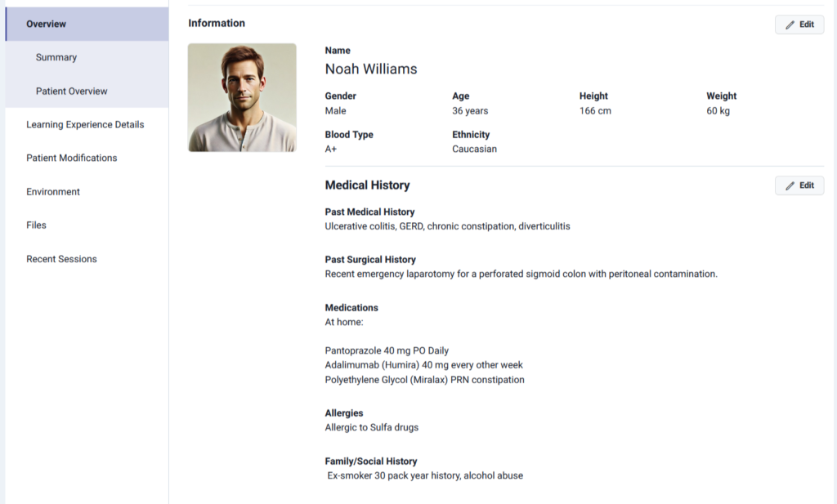The image size is (837, 504).
Task: View Recent Sessions
Action: pos(61,259)
